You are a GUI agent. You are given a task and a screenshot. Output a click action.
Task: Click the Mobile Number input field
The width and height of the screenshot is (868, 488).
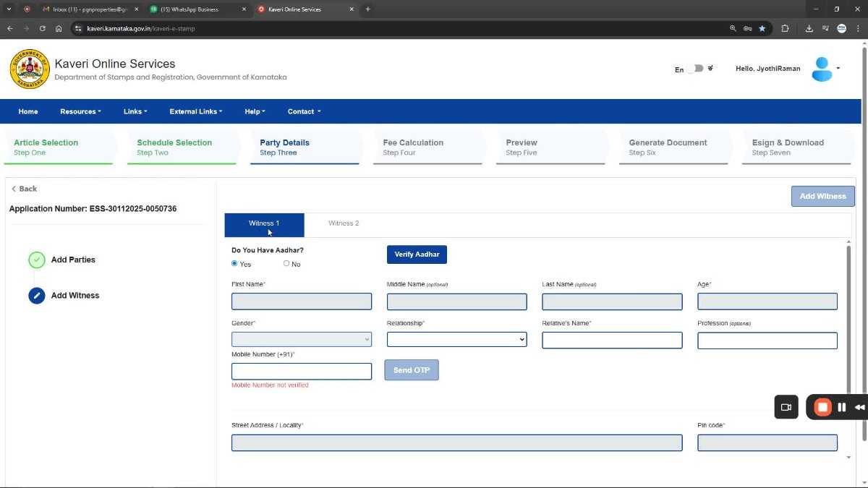click(301, 371)
